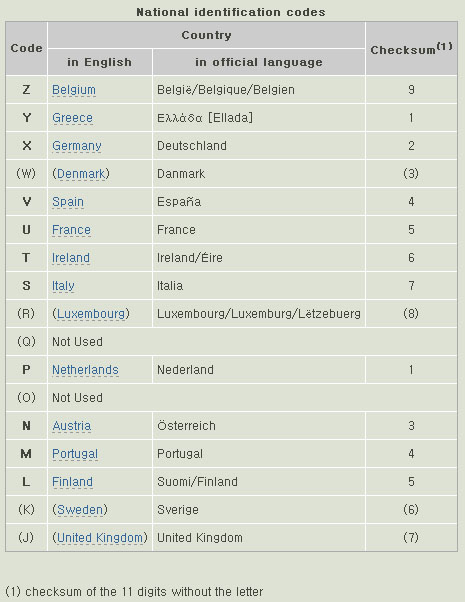
Task: Open the Finland link
Action: [x=72, y=482]
